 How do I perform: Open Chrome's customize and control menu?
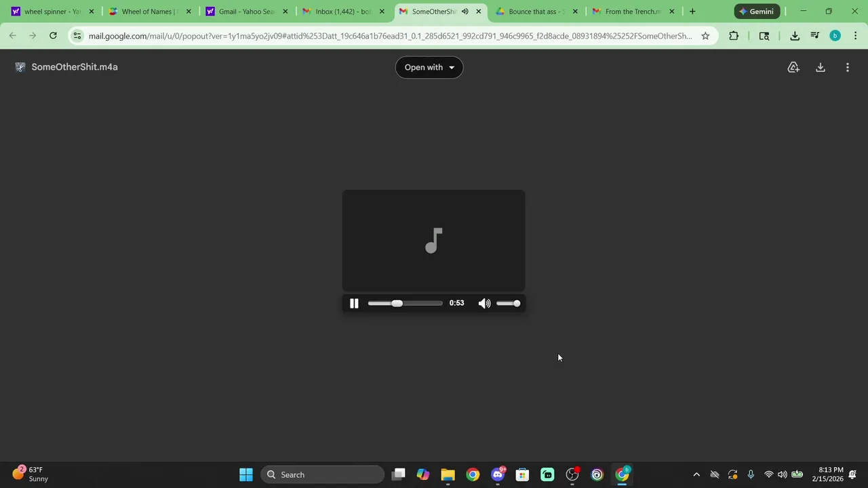point(856,36)
